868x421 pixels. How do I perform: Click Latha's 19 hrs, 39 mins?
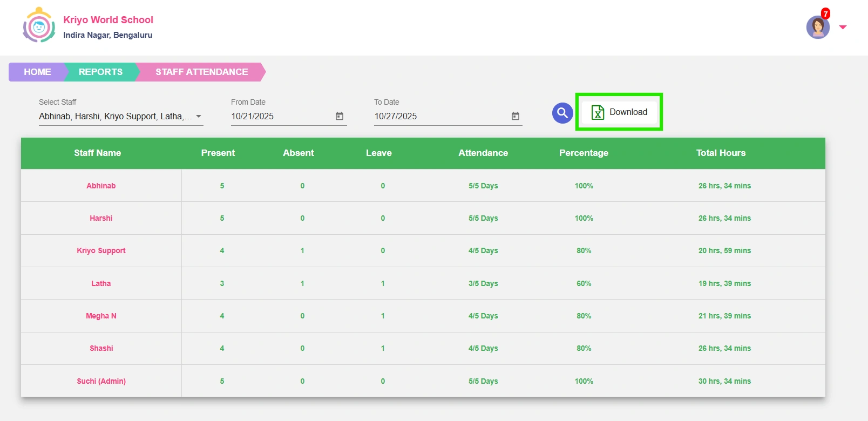(724, 283)
